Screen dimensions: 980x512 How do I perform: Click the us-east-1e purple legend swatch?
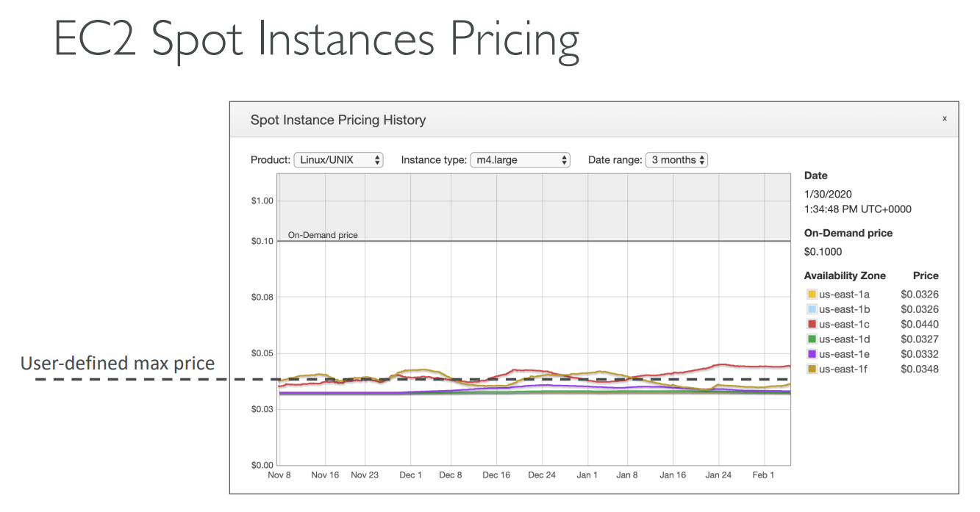(812, 354)
